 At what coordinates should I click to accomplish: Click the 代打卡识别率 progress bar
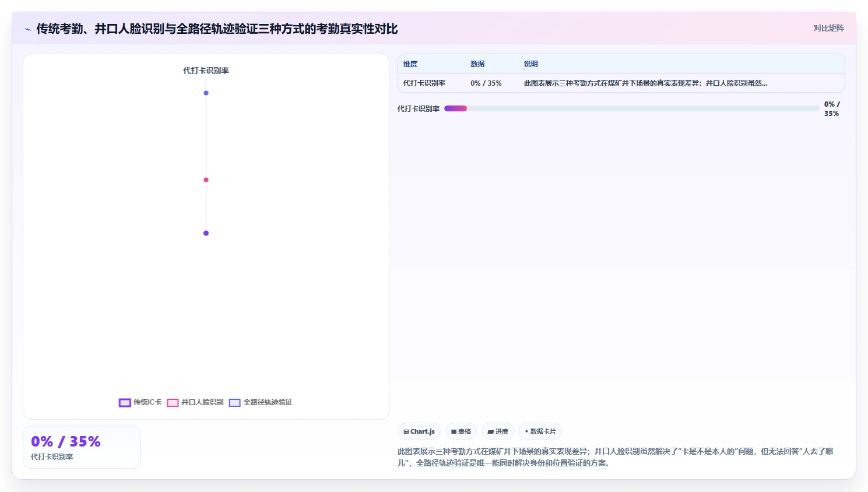631,108
